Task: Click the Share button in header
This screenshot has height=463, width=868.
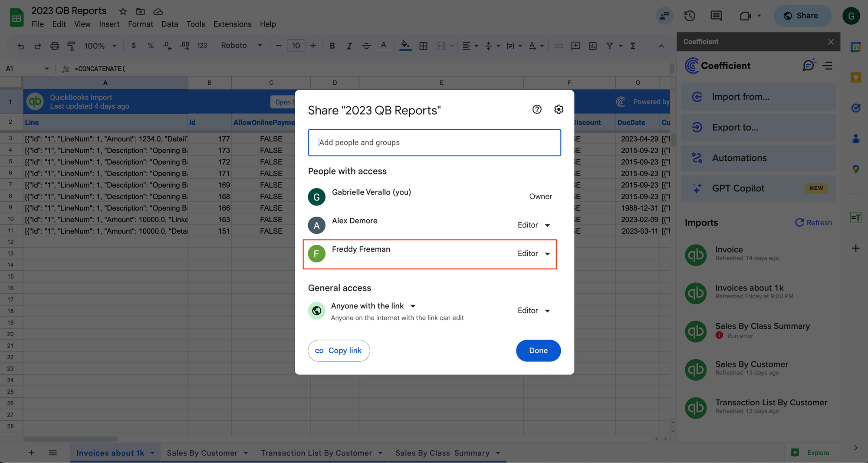Action: [x=802, y=16]
